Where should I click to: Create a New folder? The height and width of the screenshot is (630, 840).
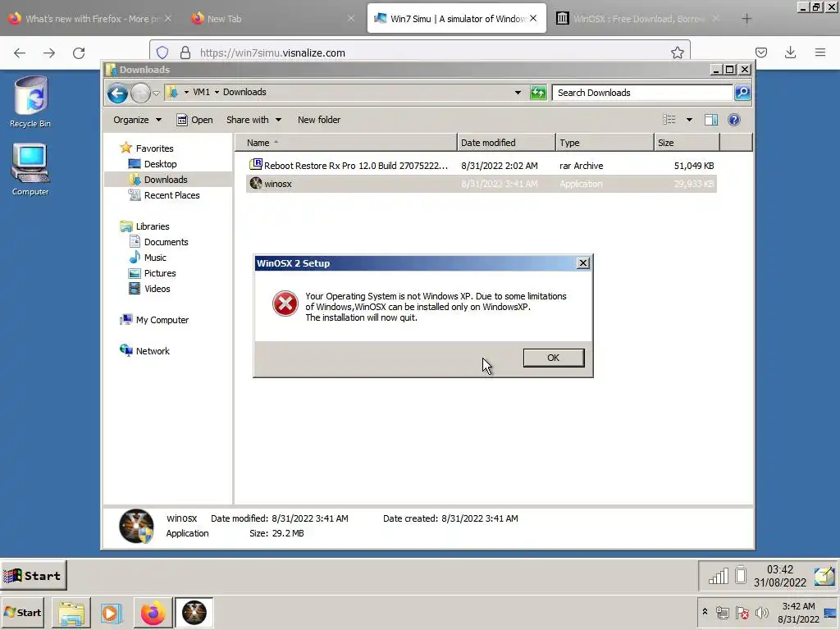click(x=319, y=120)
